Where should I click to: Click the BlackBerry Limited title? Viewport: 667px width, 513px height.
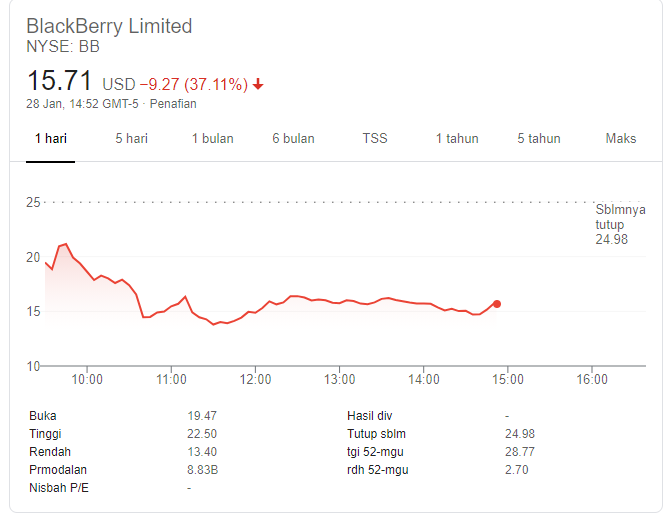pyautogui.click(x=109, y=26)
